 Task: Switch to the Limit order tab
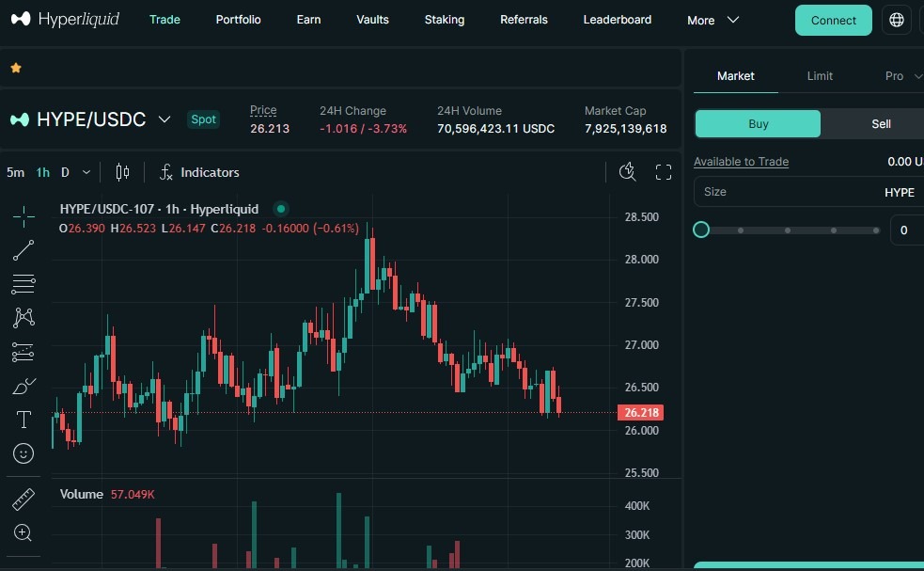(820, 76)
